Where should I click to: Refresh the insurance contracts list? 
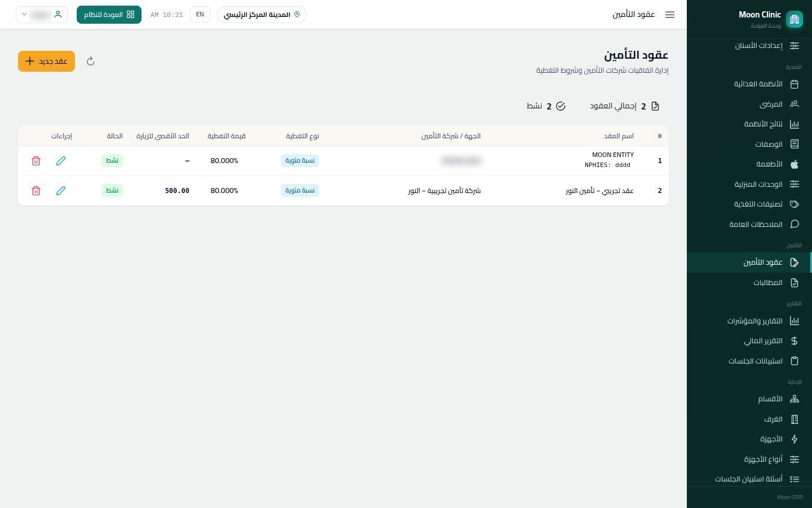(91, 61)
